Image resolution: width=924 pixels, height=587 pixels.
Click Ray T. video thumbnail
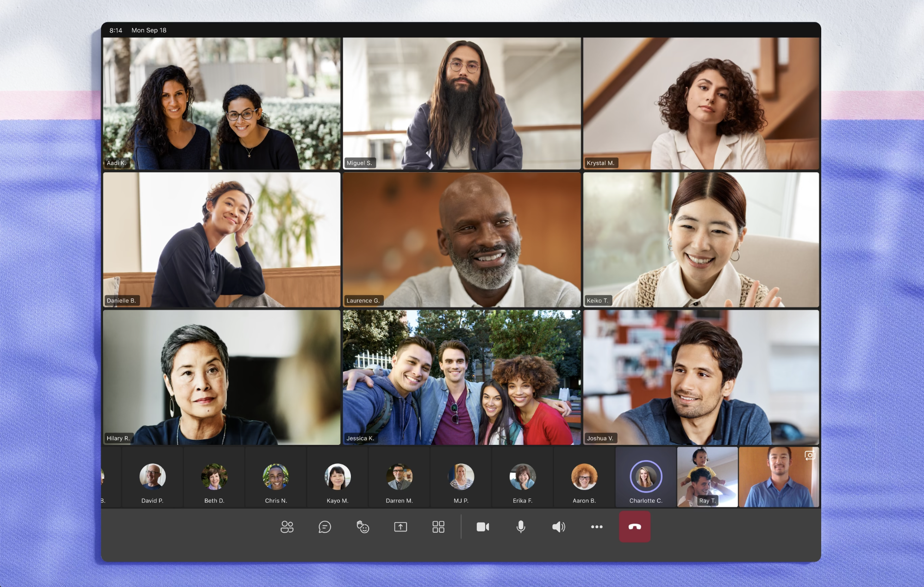707,477
